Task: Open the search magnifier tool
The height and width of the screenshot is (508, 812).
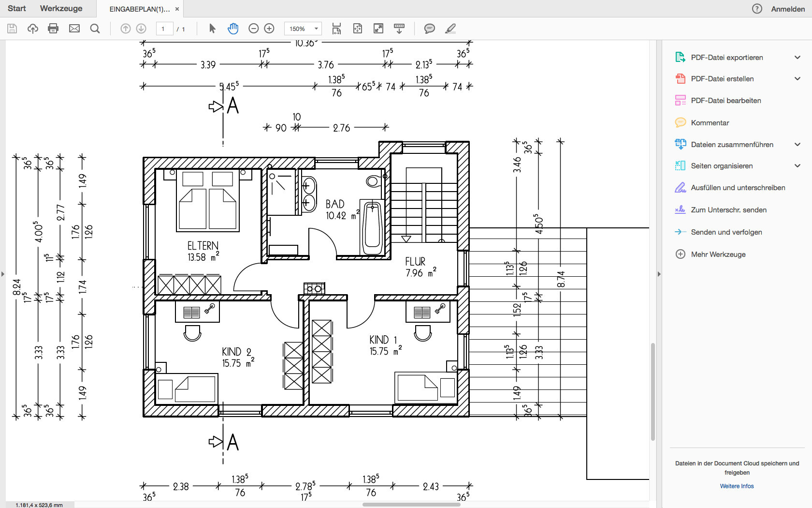Action: [95, 29]
